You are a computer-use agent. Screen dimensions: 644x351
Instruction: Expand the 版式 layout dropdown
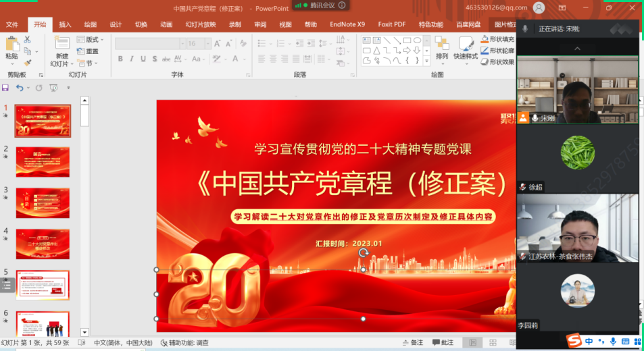(91, 39)
